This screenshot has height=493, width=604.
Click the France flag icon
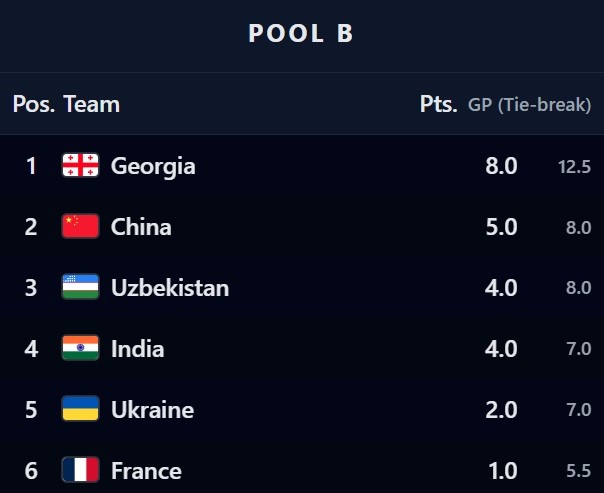(x=80, y=470)
